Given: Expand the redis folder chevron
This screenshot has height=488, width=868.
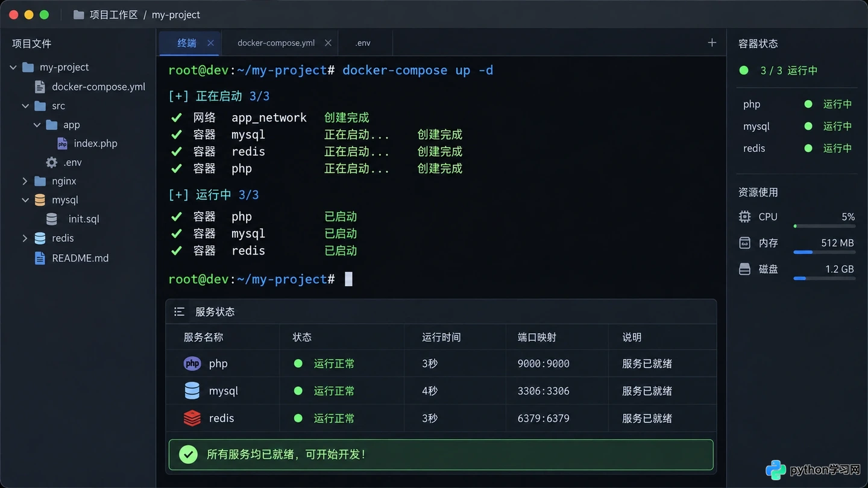Looking at the screenshot, I should [x=25, y=238].
